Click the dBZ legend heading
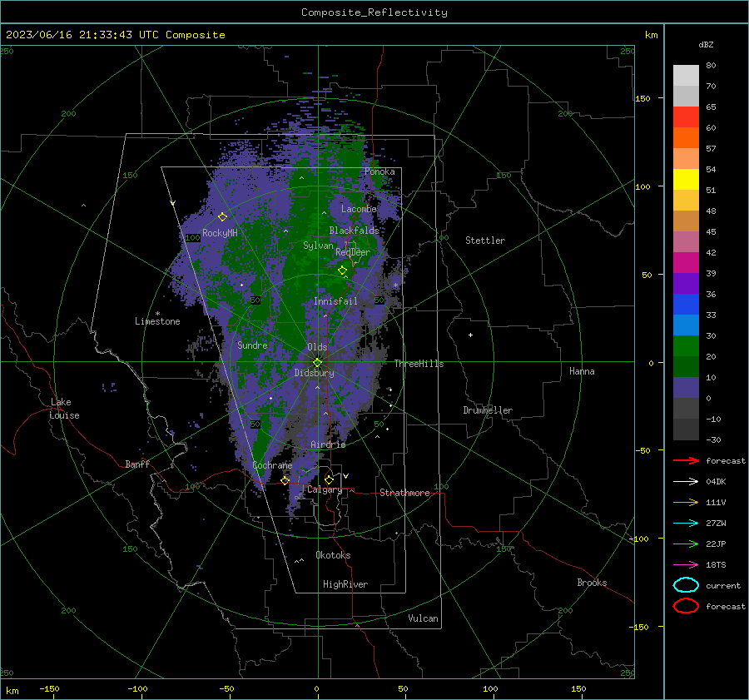 click(x=706, y=44)
